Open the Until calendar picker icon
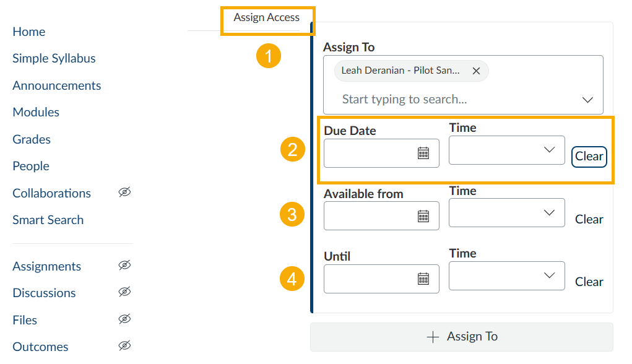Image resolution: width=632 pixels, height=364 pixels. coord(423,279)
